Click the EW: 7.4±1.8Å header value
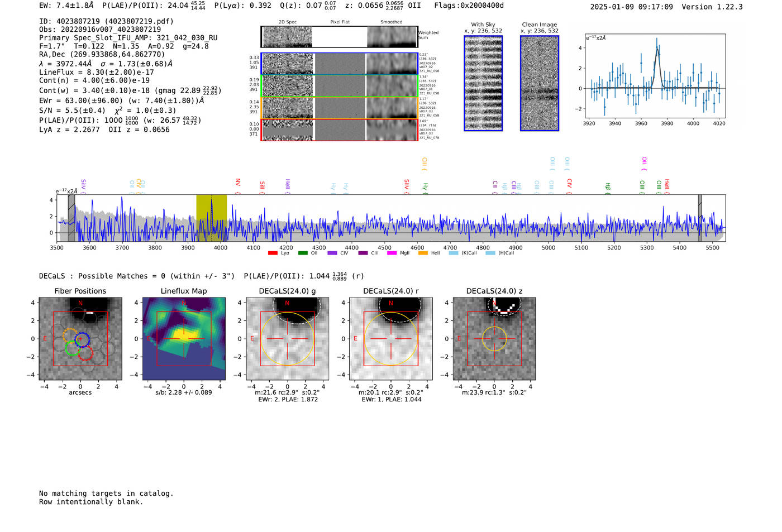The width and height of the screenshot is (782, 532). [x=66, y=6]
